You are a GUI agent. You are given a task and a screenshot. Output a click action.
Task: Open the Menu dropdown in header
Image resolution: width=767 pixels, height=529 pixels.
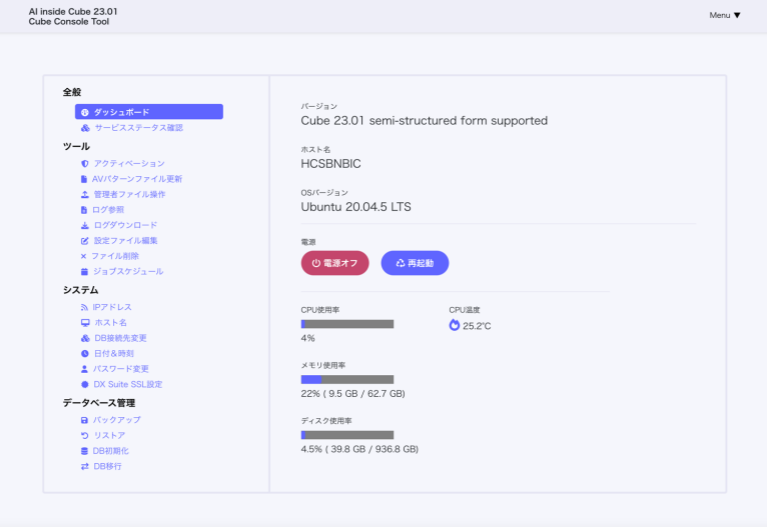725,15
